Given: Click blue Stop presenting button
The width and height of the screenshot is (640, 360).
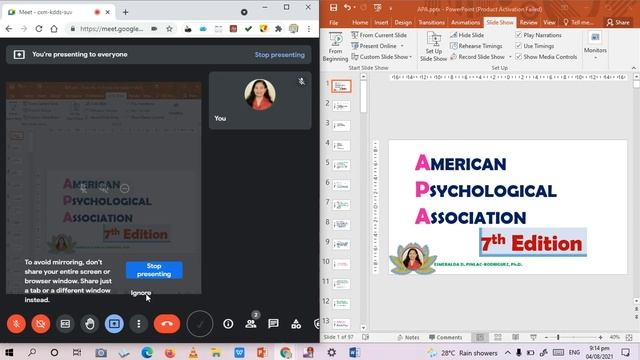Looking at the screenshot, I should coord(154,270).
